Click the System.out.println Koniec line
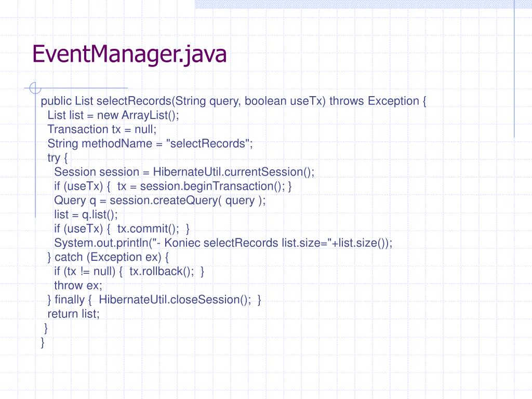The width and height of the screenshot is (532, 399). pyautogui.click(x=223, y=243)
